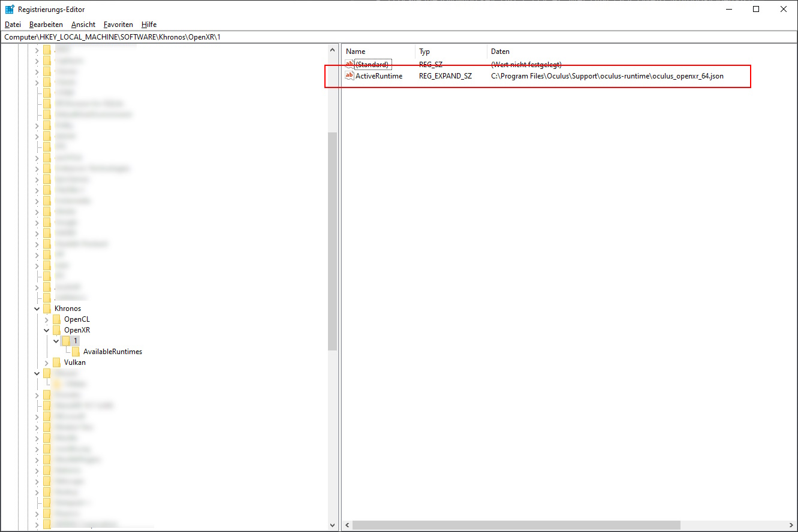Viewport: 798px width, 532px height.
Task: Click the tree pane scroll up arrow
Action: pos(333,50)
